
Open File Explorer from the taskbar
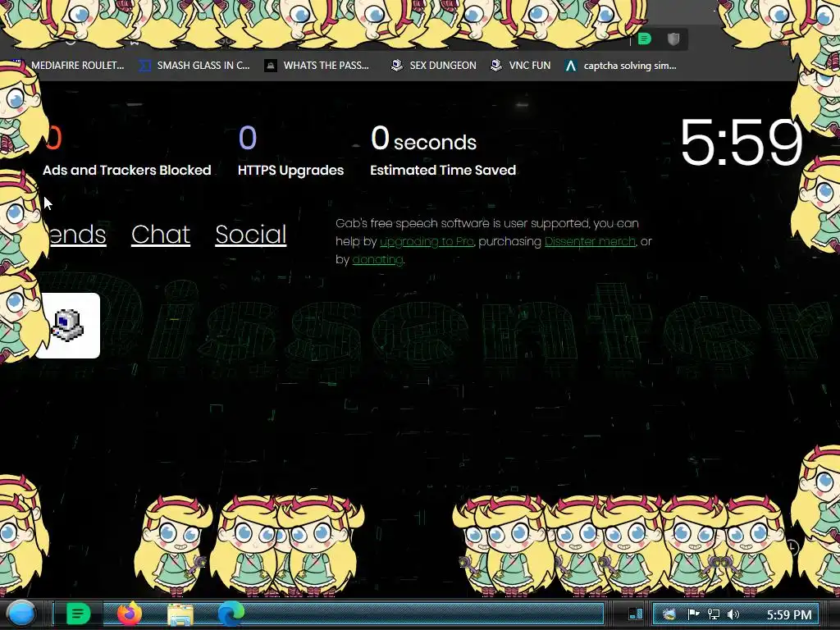[x=180, y=614]
